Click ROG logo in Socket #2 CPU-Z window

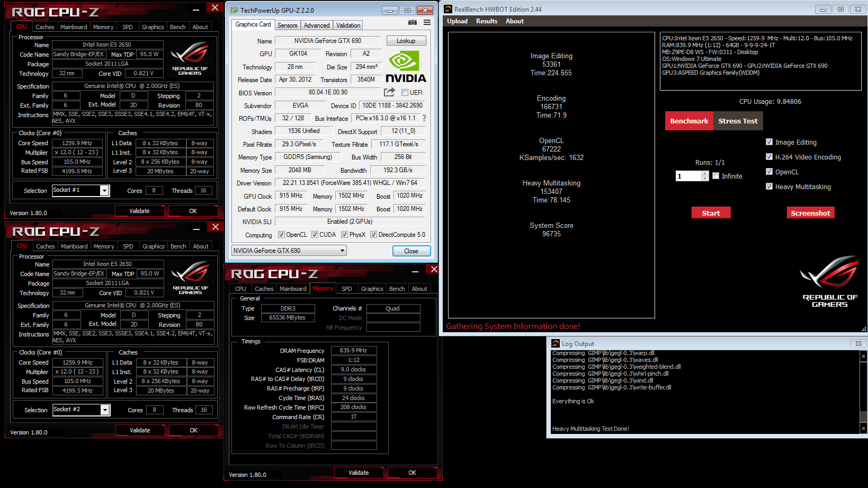tap(190, 278)
